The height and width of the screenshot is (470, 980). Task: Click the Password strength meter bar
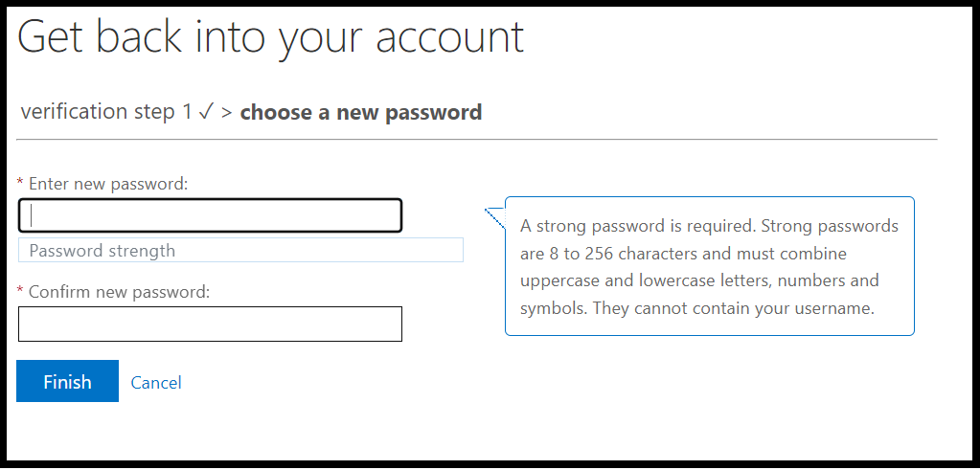240,251
